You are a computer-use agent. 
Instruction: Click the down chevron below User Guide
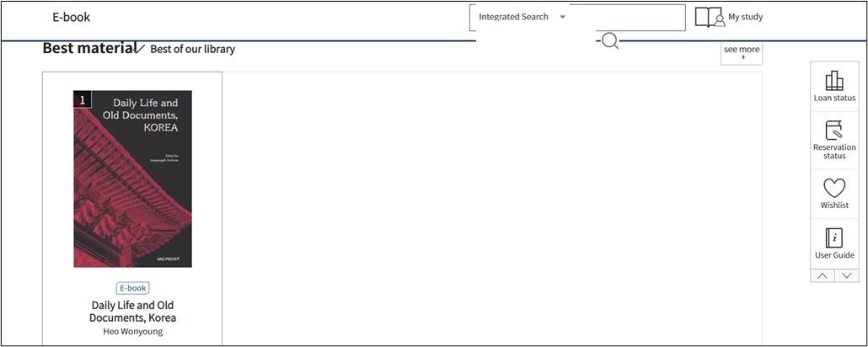tap(847, 275)
